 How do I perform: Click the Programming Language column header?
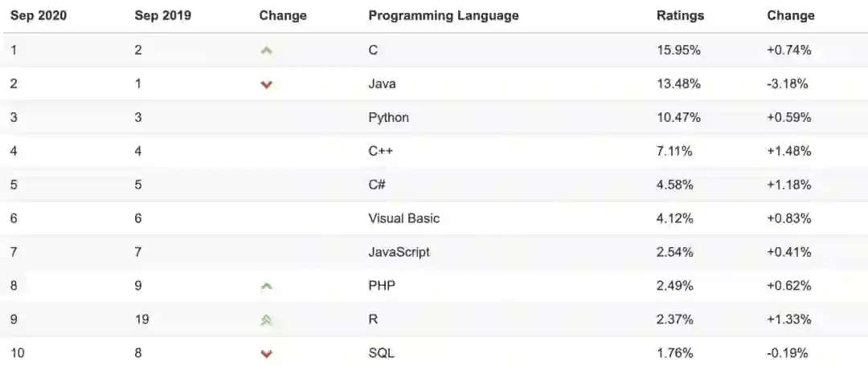pos(443,15)
